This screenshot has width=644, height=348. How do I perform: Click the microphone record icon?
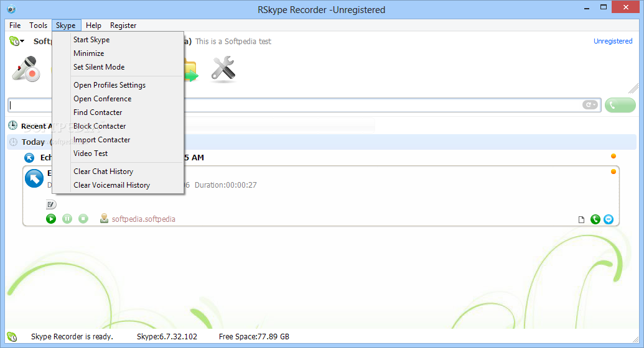point(26,69)
